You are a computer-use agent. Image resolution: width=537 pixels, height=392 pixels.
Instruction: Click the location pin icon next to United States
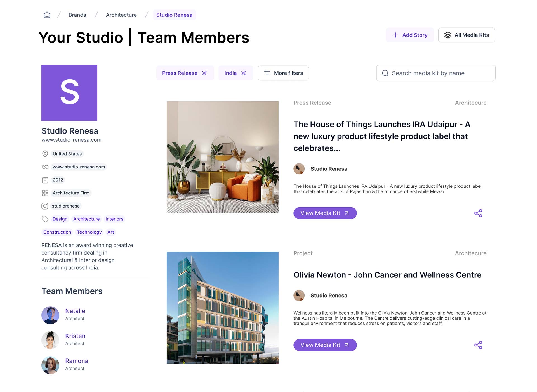(x=45, y=154)
